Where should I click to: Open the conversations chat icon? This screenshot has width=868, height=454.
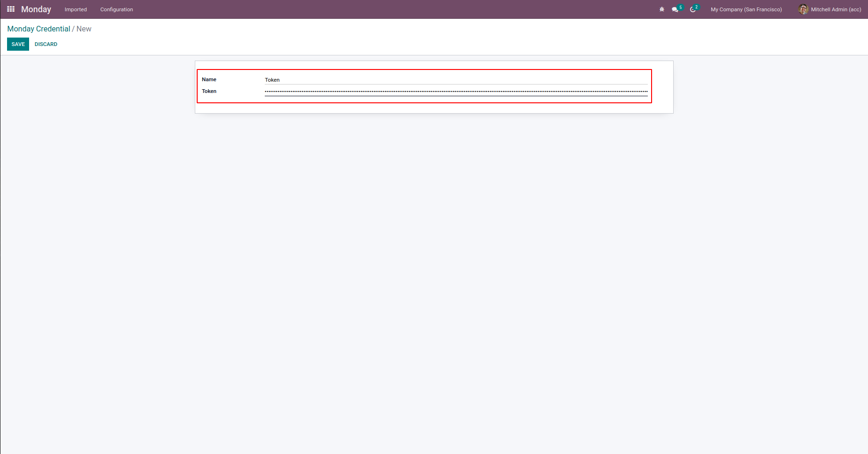(675, 9)
